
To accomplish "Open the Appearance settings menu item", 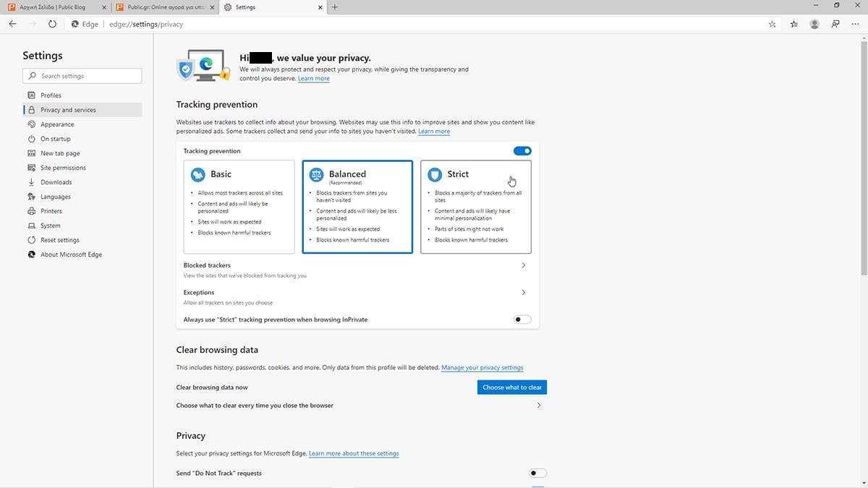I will coord(57,124).
